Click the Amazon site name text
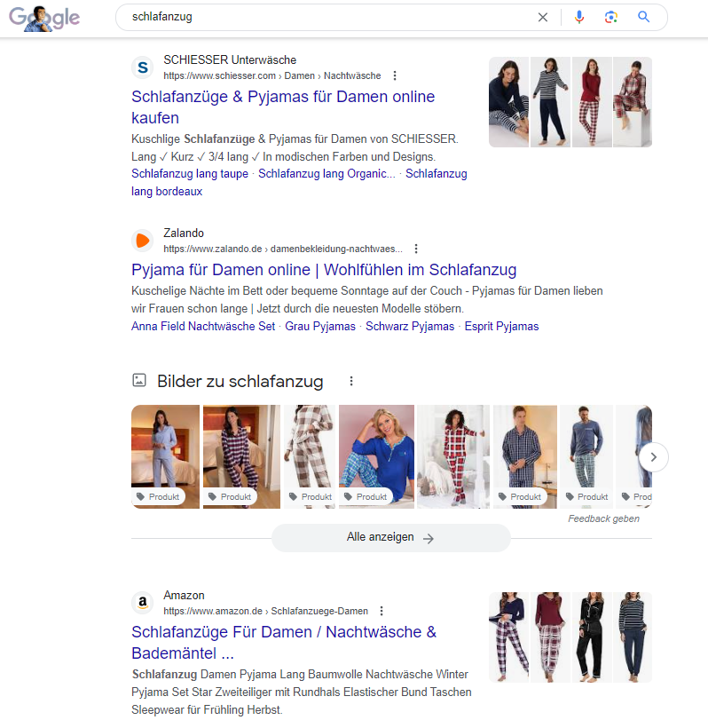This screenshot has height=728, width=708. [184, 595]
